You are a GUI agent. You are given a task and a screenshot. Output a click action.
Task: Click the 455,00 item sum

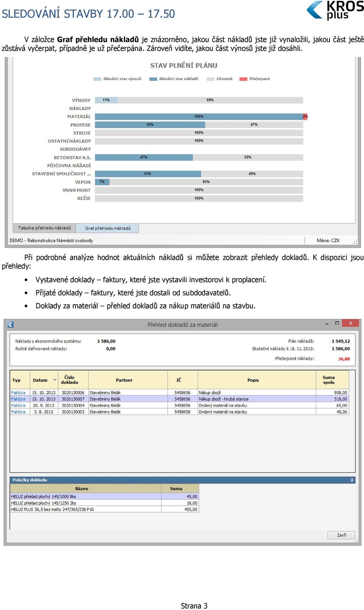tap(180, 509)
